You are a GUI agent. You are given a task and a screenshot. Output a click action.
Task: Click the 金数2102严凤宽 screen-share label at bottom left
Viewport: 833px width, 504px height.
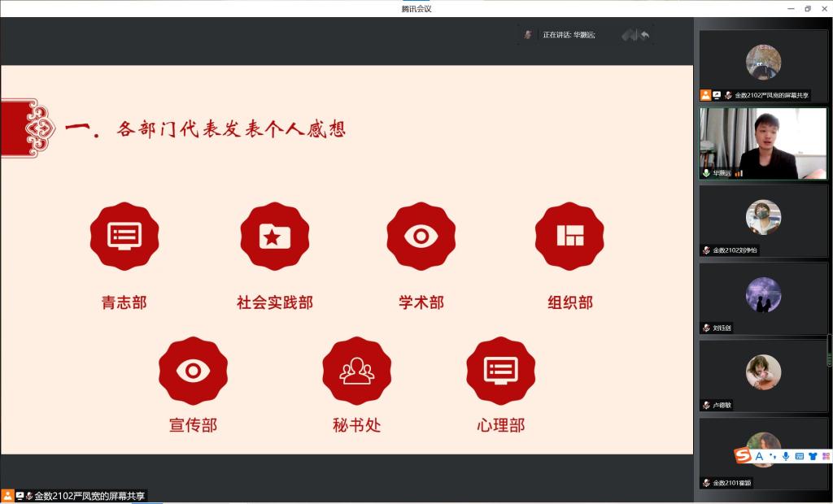click(x=88, y=496)
